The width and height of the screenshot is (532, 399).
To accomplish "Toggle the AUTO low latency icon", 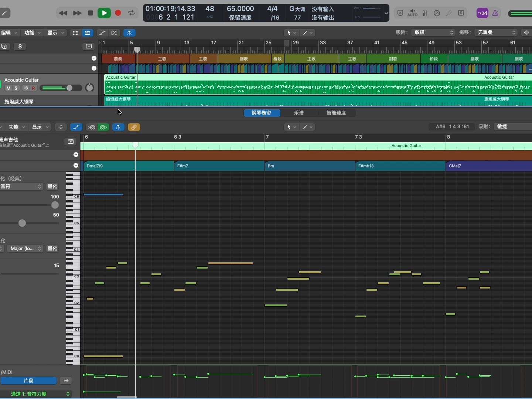I will click(x=412, y=13).
